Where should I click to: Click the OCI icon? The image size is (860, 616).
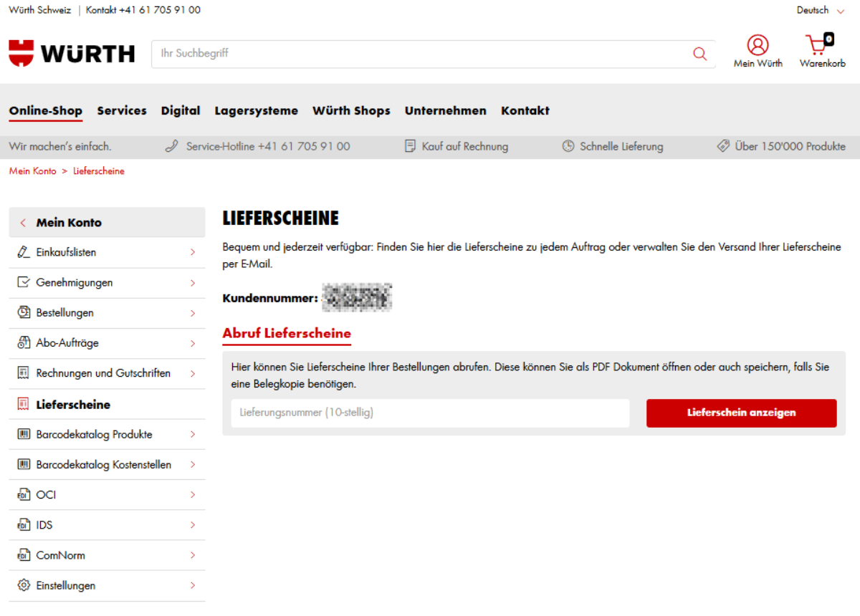click(x=23, y=494)
